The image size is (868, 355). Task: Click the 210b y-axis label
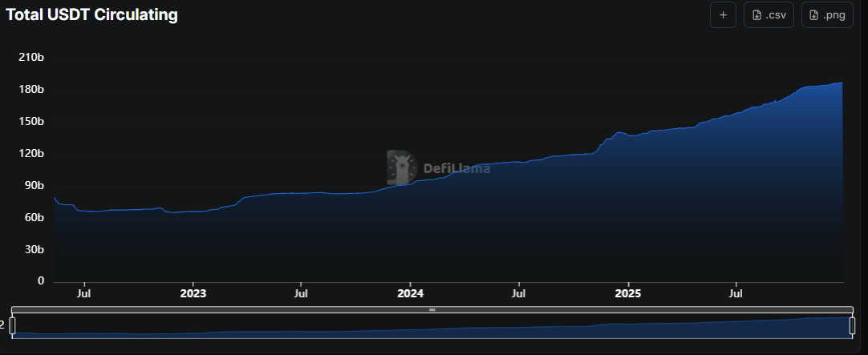point(33,58)
